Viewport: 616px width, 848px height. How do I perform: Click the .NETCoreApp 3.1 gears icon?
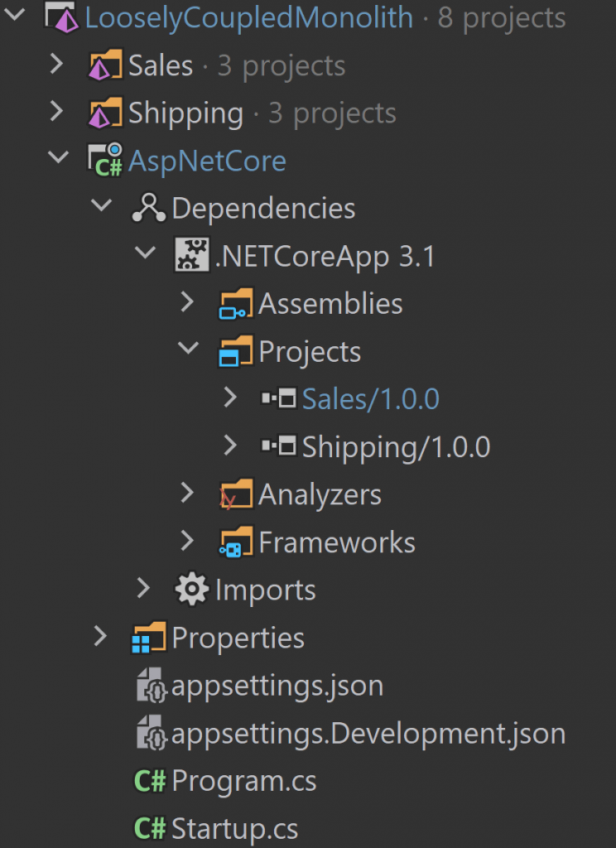(x=191, y=255)
